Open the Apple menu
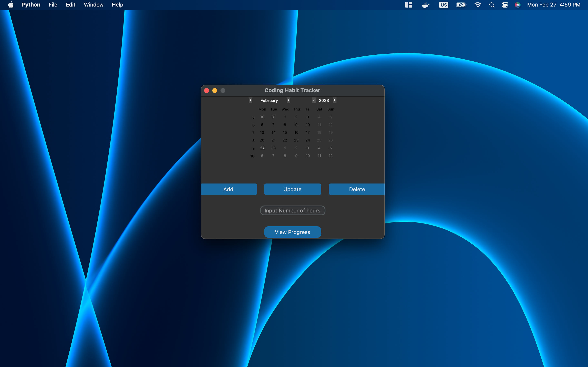 pyautogui.click(x=11, y=5)
